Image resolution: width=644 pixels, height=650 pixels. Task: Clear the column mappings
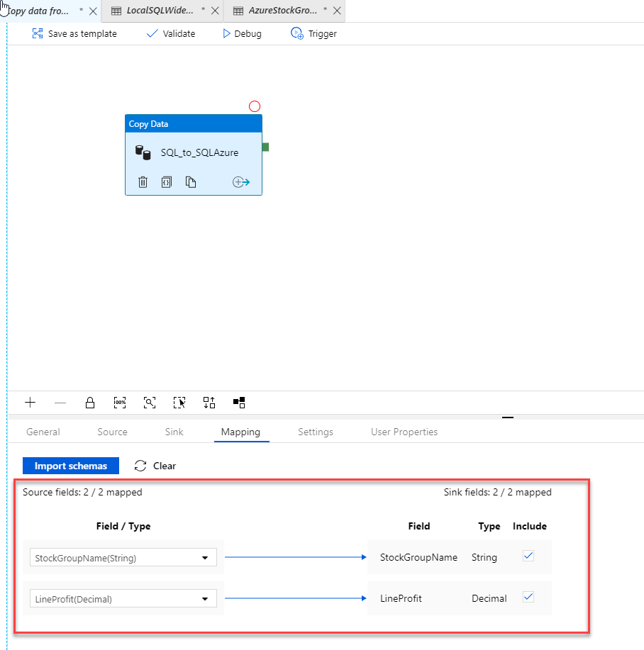[x=155, y=466]
